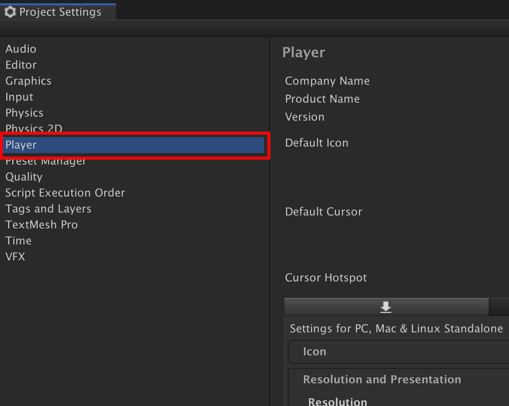Click the gear icon on Project Settings tab
509x406 pixels.
[10, 12]
